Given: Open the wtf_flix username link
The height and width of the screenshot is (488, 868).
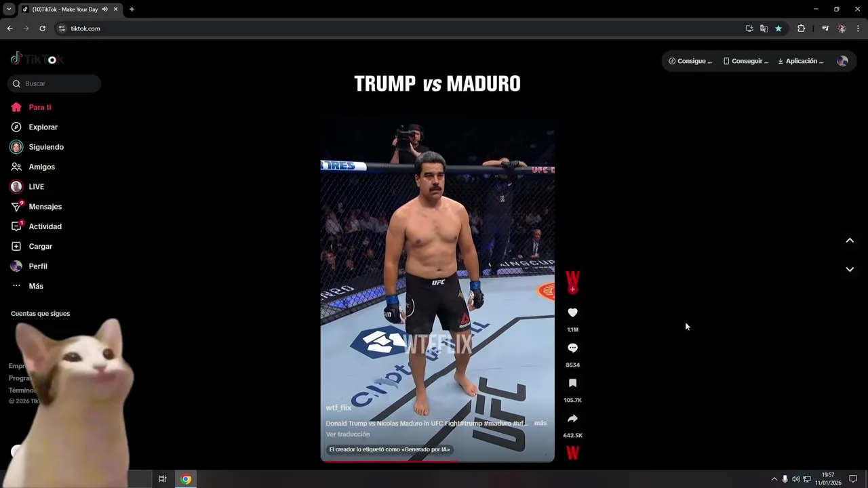Looking at the screenshot, I should click(338, 408).
